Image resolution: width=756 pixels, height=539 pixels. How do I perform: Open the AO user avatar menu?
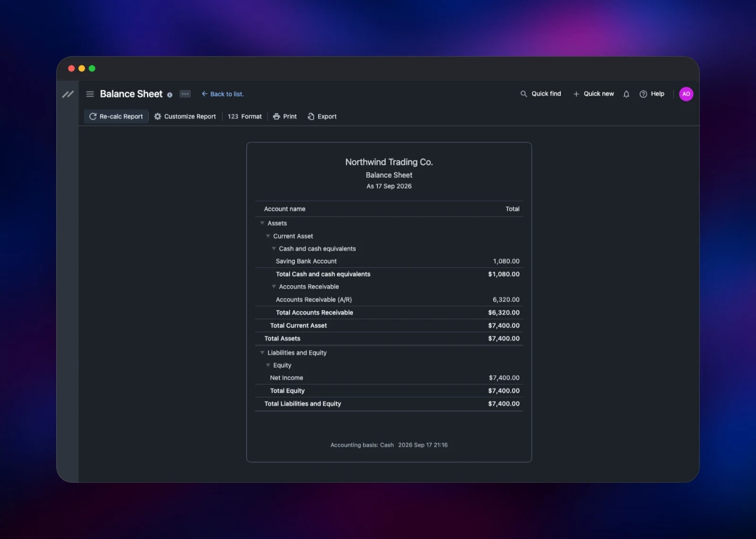pos(686,94)
